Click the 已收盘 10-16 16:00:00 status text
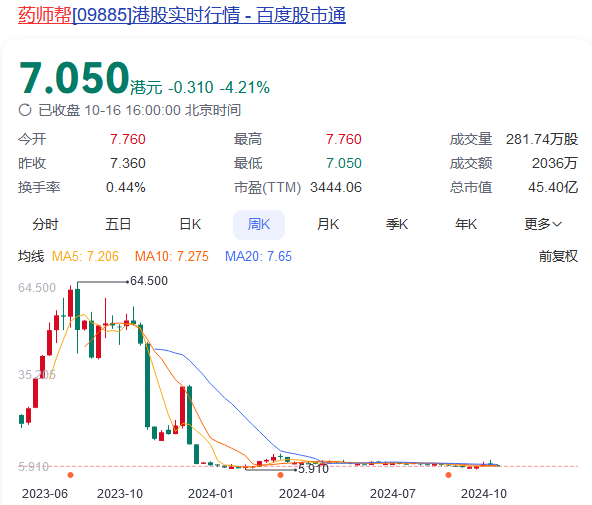 [140, 110]
